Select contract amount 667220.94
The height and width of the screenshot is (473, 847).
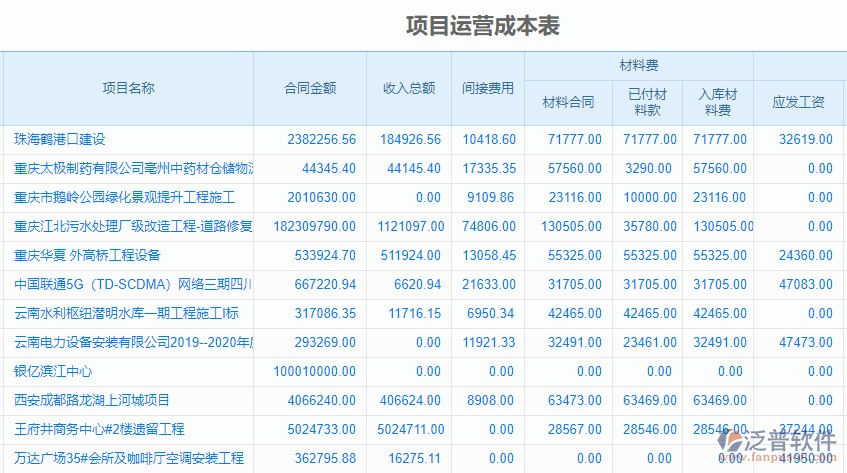[x=325, y=285]
